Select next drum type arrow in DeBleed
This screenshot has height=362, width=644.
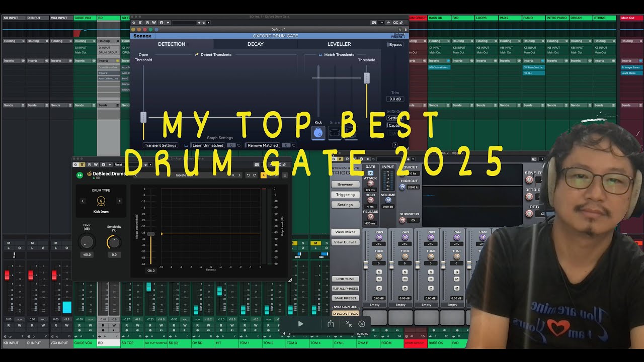tap(119, 201)
